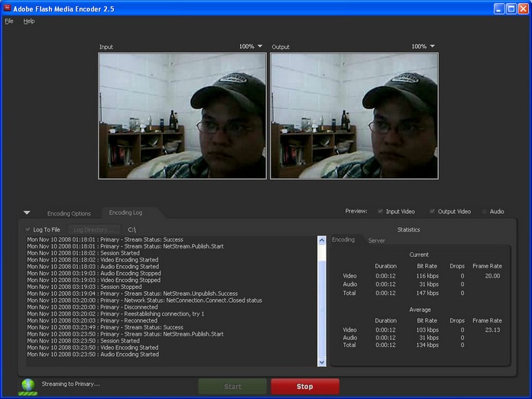The height and width of the screenshot is (399, 532).
Task: Enable the Audio preview checkbox
Action: (485, 212)
